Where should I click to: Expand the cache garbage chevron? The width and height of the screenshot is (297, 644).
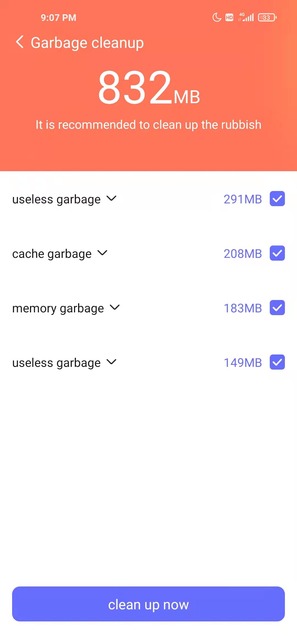click(x=102, y=253)
